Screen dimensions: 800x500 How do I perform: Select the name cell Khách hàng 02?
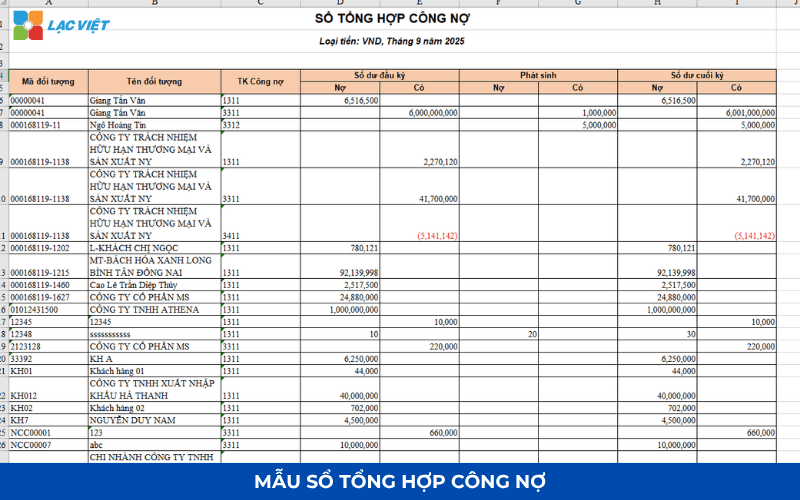tap(155, 408)
